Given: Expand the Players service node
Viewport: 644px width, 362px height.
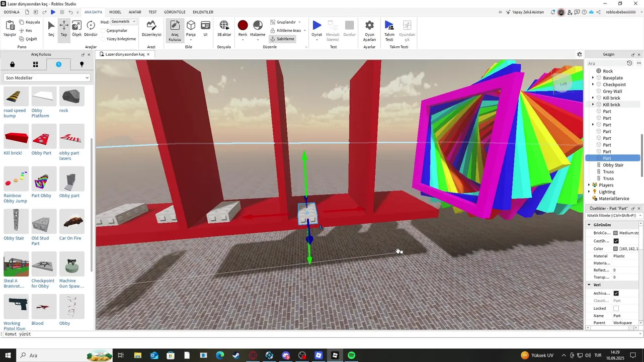Looking at the screenshot, I should 589,185.
